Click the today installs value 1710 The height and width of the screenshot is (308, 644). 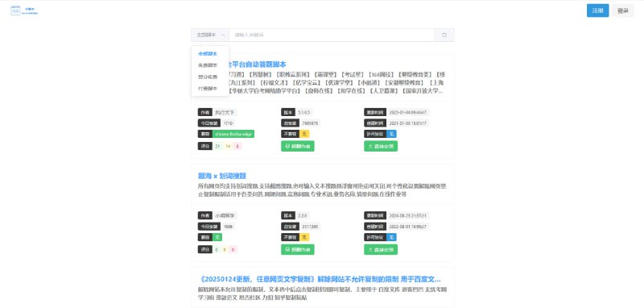[x=228, y=123]
